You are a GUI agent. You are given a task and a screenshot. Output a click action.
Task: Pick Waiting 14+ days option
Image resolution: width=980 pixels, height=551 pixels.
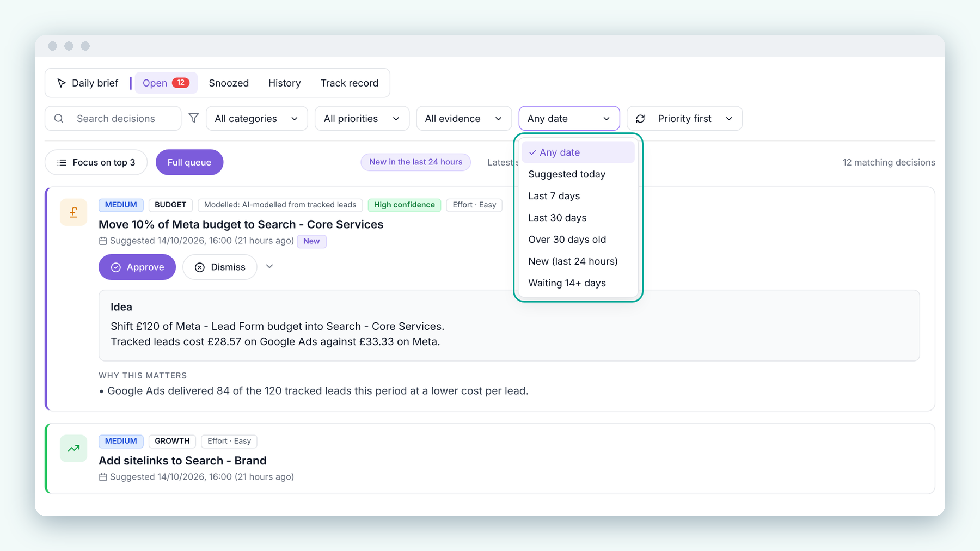(x=578, y=283)
